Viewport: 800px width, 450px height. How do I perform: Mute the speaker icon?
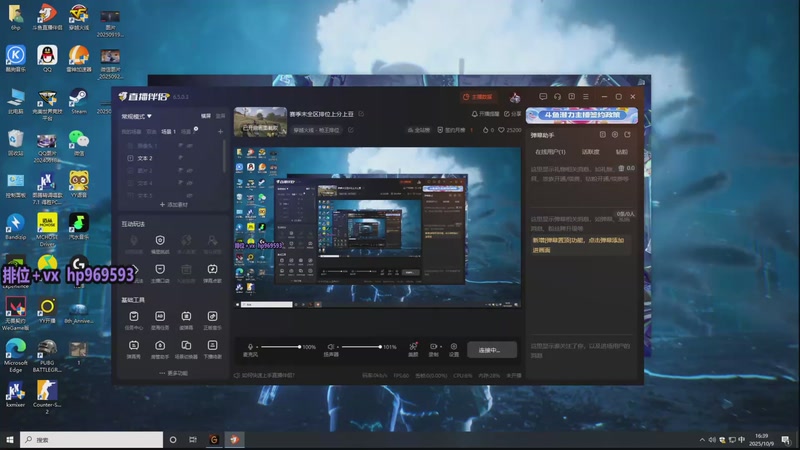(331, 346)
